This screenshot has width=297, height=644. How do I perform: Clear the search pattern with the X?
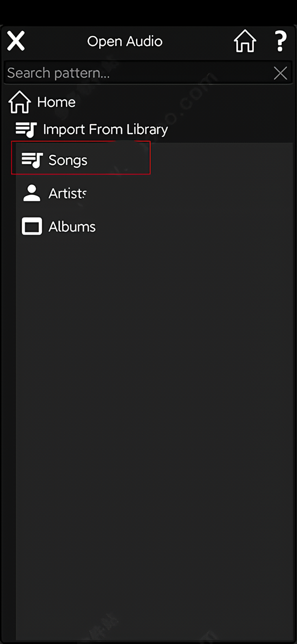(280, 73)
